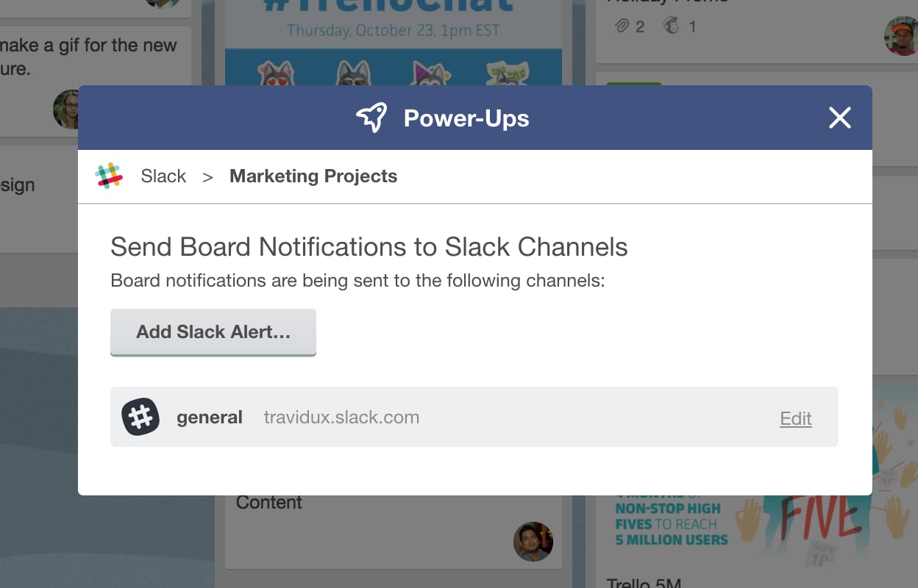This screenshot has width=918, height=588.
Task: Click the hashtag channel icon
Action: click(x=140, y=417)
